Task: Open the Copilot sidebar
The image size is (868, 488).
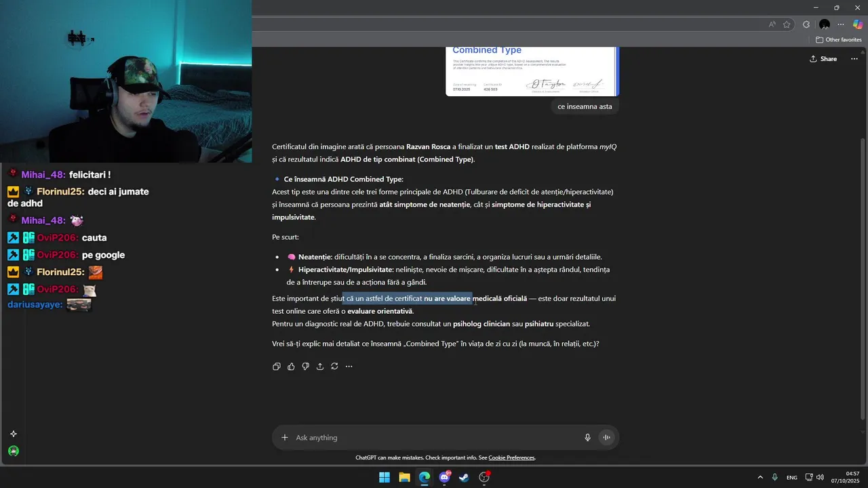Action: (x=858, y=24)
